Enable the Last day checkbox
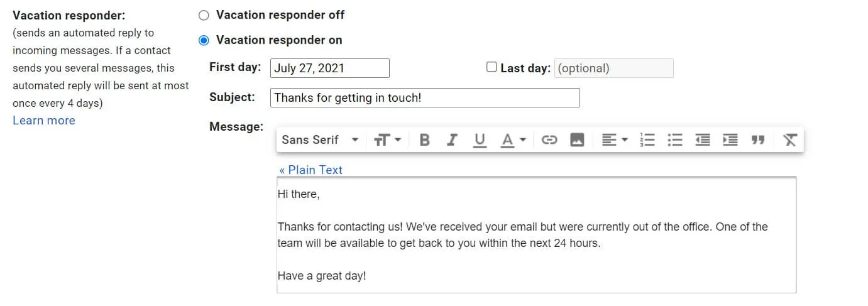 (x=492, y=67)
